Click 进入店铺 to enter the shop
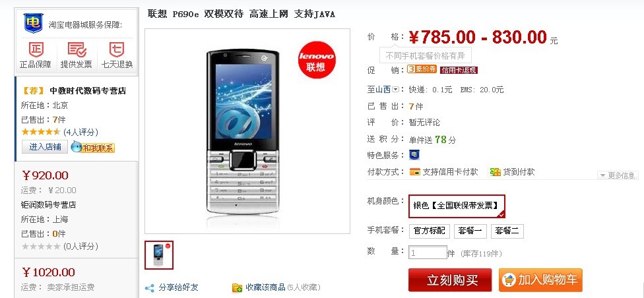 [x=45, y=147]
